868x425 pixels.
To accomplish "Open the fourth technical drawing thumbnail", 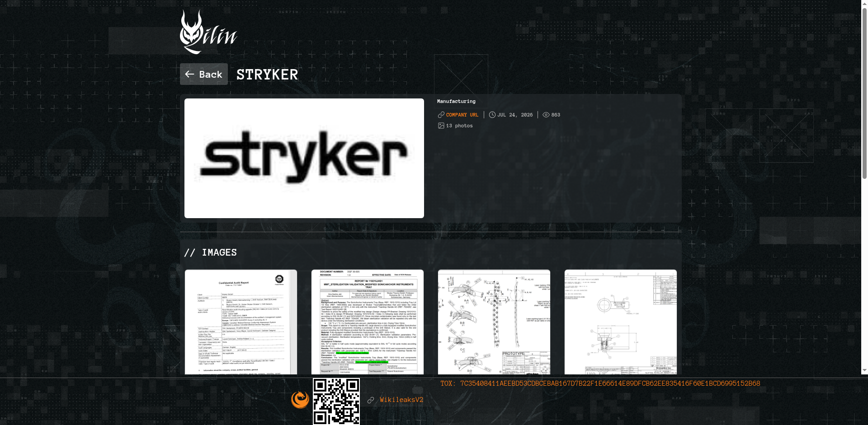I will (x=621, y=322).
